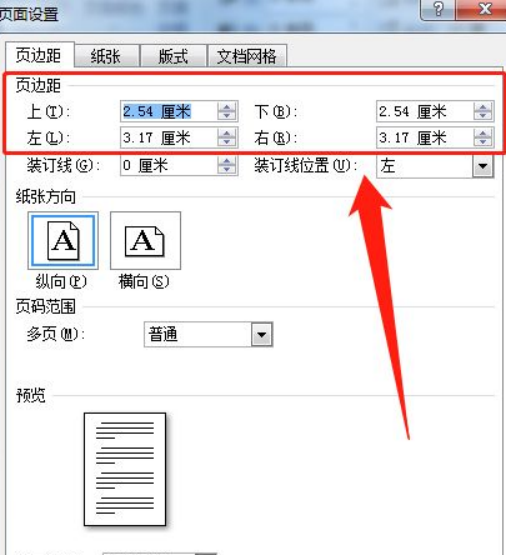Screen dimensions: 507x555
Task: Close the 页面设置 dialog
Action: (x=484, y=9)
